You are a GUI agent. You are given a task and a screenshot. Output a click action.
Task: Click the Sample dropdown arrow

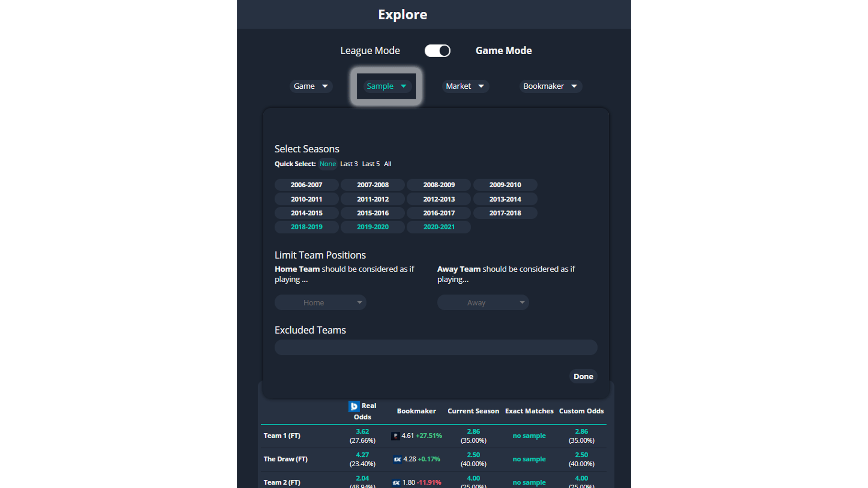click(x=404, y=86)
